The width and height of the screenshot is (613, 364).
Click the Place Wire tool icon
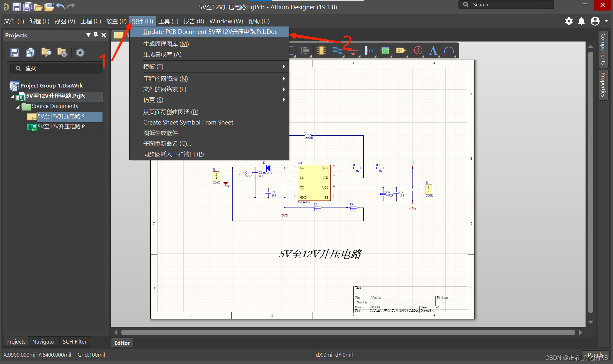pos(337,50)
